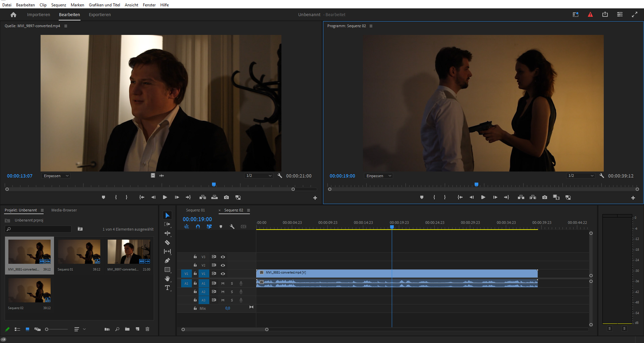Hide video track V1 output
This screenshot has height=343, width=644.
click(x=223, y=274)
